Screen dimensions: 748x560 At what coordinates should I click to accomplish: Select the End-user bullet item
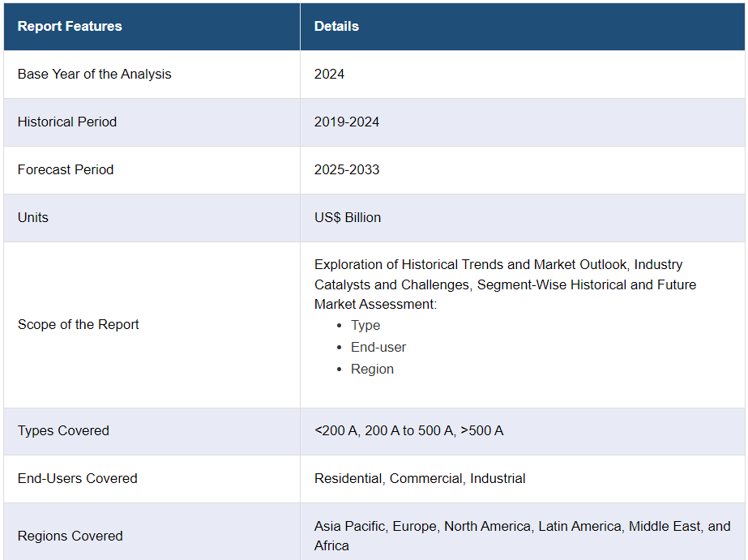point(378,347)
